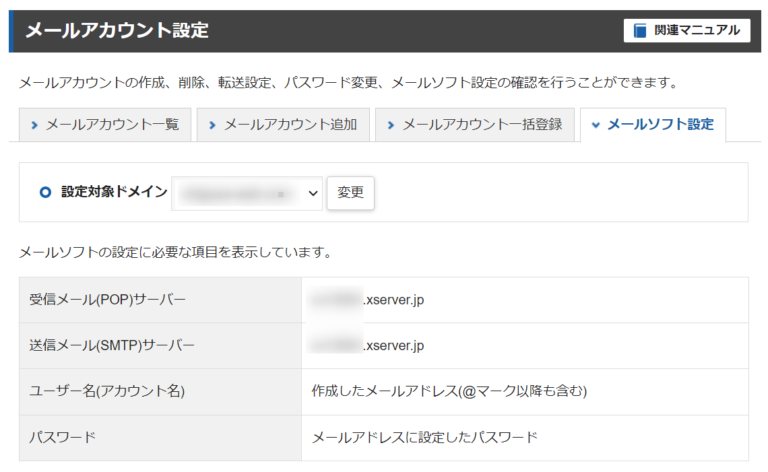Click the arrow icon on メールアカウント追加 tab
Screen dimensions: 768x472
tap(212, 125)
